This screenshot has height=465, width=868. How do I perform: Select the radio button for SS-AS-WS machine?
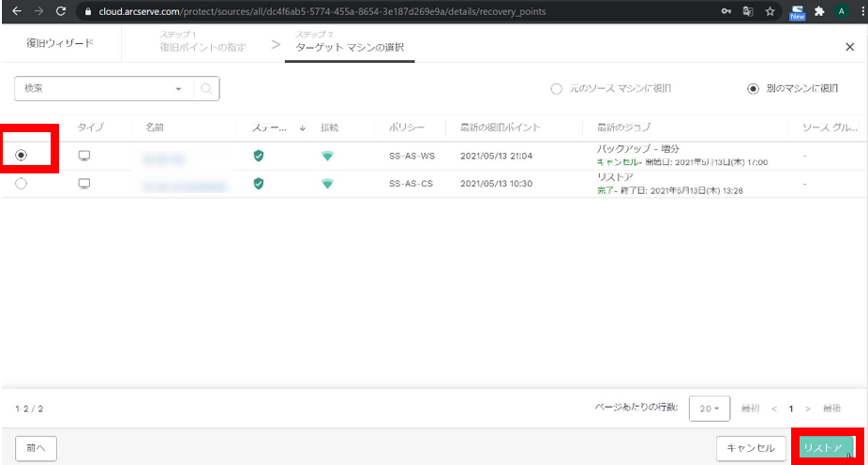click(22, 156)
